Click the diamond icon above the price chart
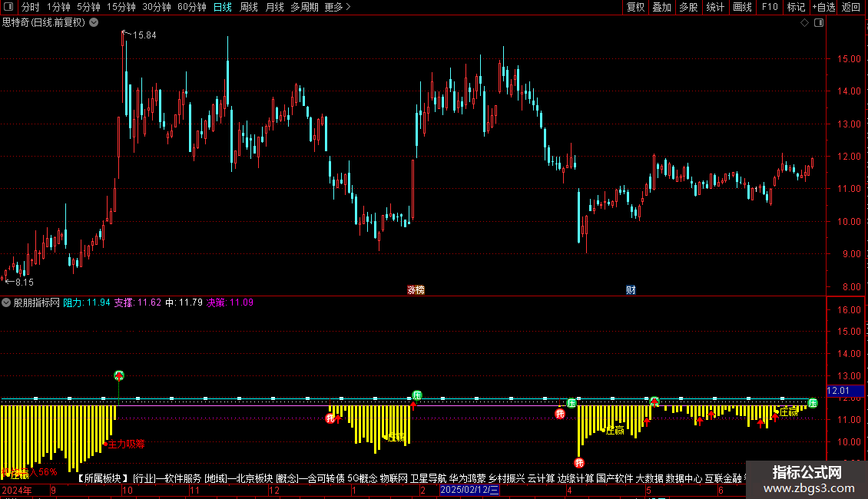 click(805, 23)
